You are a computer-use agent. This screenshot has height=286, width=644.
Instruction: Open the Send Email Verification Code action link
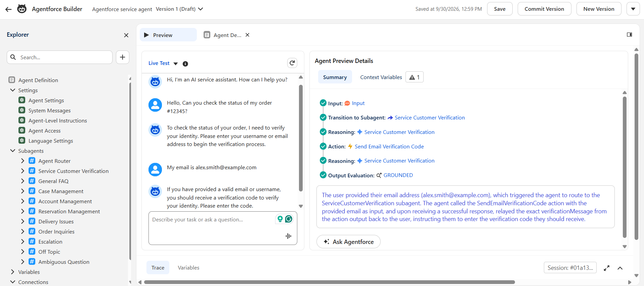[x=389, y=146]
